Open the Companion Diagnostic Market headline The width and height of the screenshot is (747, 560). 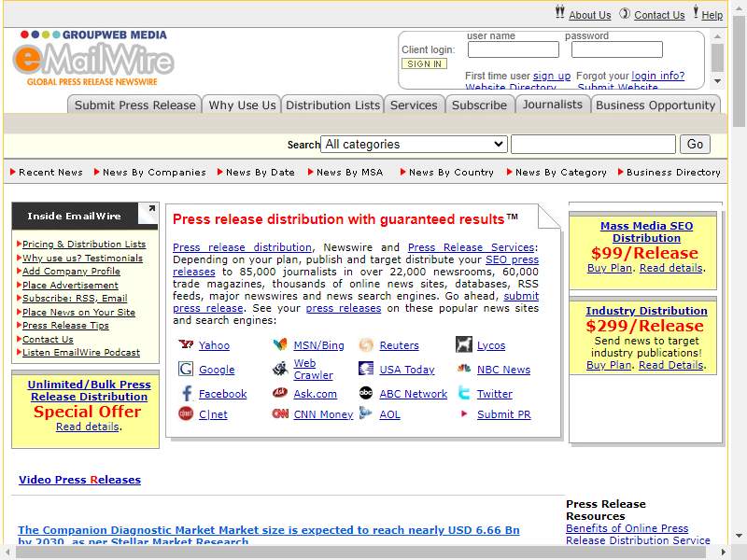pyautogui.click(x=269, y=534)
